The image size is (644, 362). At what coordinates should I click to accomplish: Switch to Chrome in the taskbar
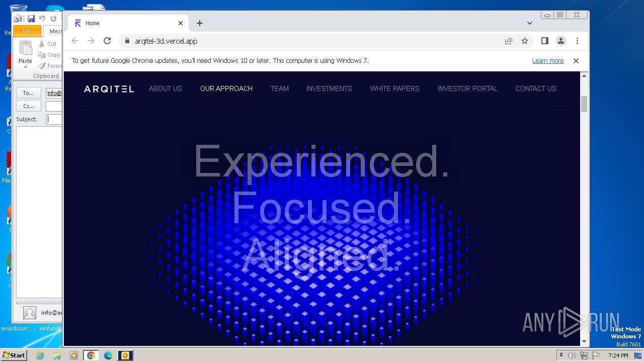[x=91, y=355]
